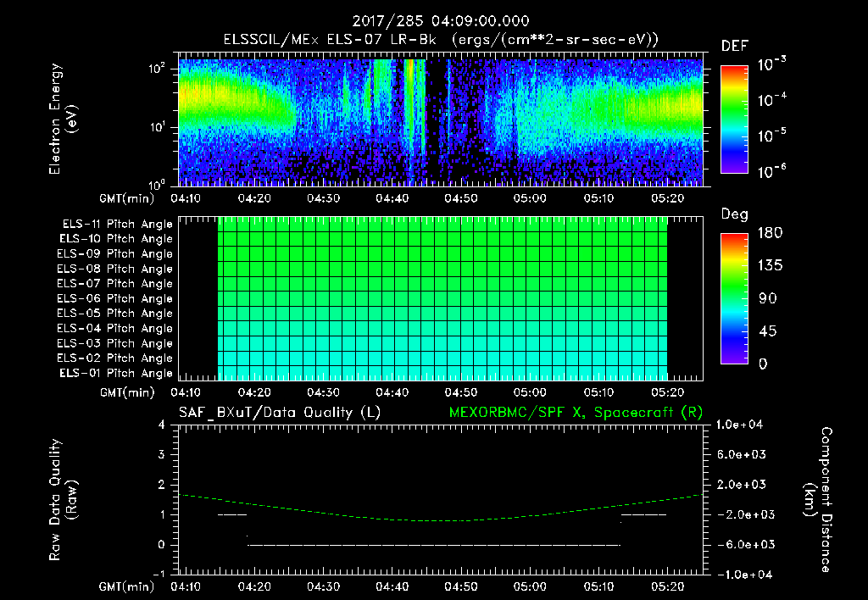The image size is (868, 600).
Task: Click the Component Distance (km) axis label
Action: coord(818,500)
